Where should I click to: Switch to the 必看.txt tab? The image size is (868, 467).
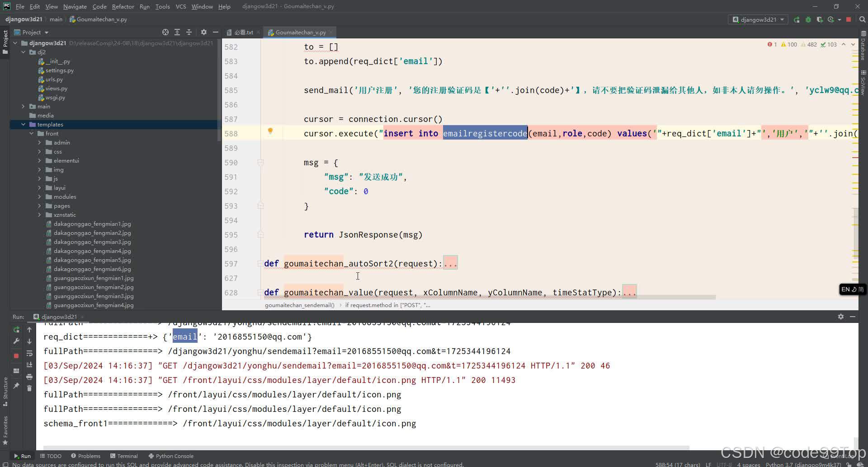coord(243,32)
